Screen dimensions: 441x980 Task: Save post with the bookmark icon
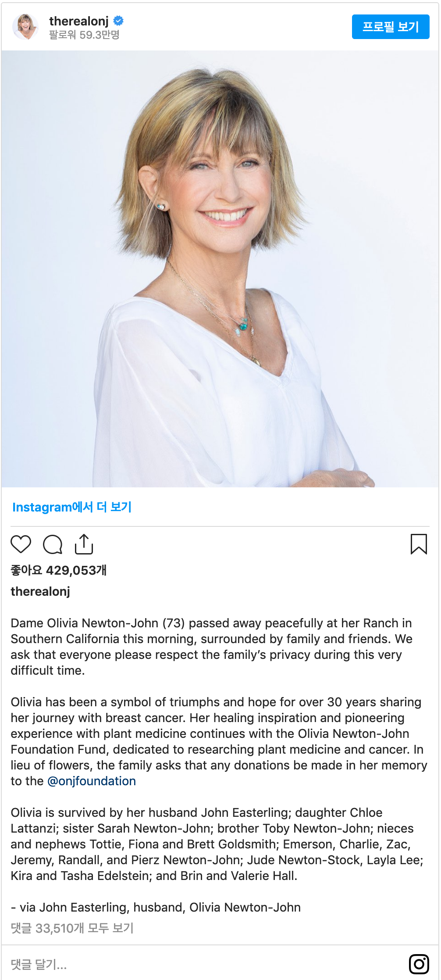[x=419, y=544]
